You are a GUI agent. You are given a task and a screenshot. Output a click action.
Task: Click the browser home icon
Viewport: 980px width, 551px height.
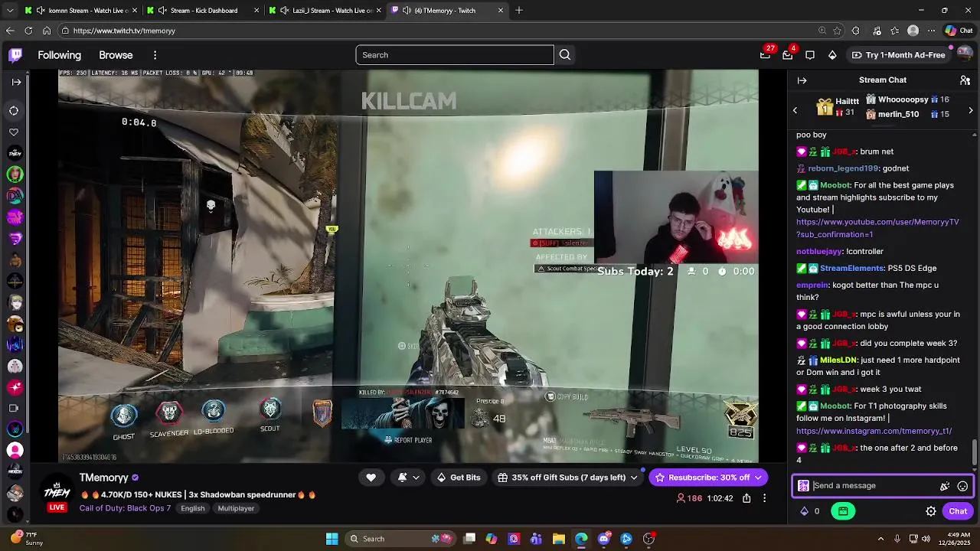tap(47, 31)
